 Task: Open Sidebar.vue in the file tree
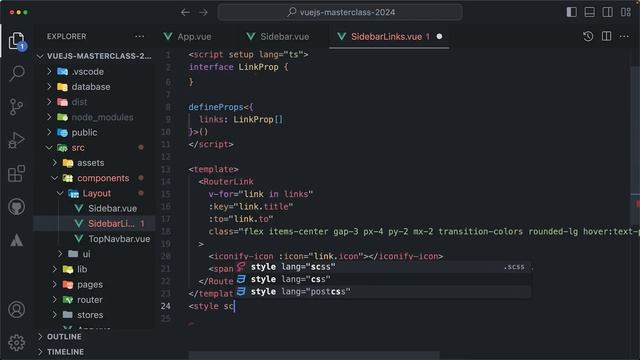[x=95, y=208]
